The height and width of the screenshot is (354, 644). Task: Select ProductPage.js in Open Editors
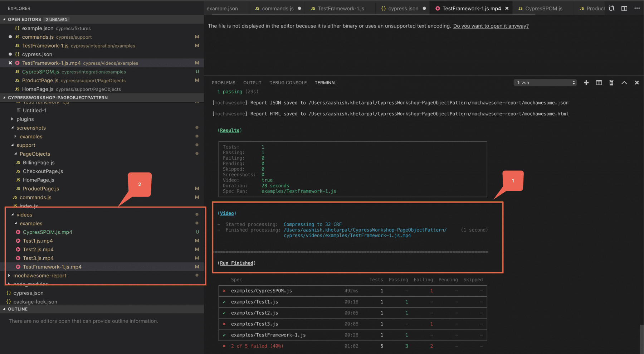point(40,81)
